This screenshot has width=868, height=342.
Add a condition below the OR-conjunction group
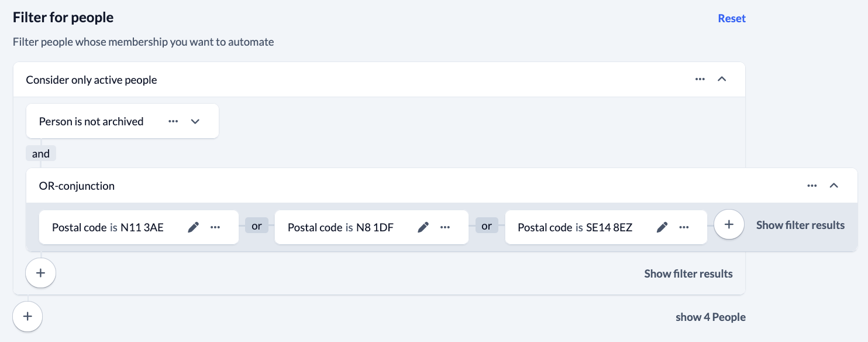pos(40,273)
